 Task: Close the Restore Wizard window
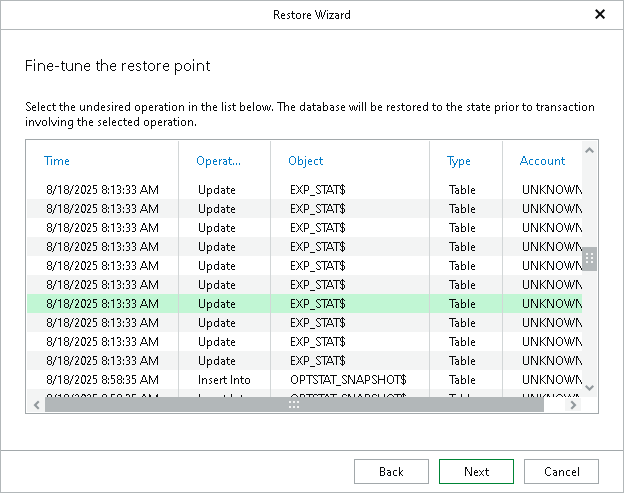600,15
